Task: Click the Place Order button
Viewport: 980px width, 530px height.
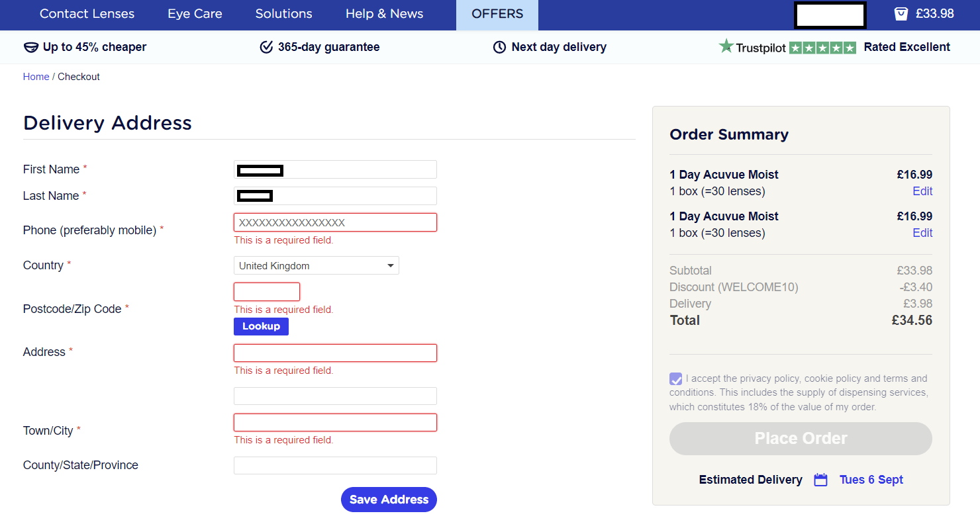Action: tap(801, 439)
